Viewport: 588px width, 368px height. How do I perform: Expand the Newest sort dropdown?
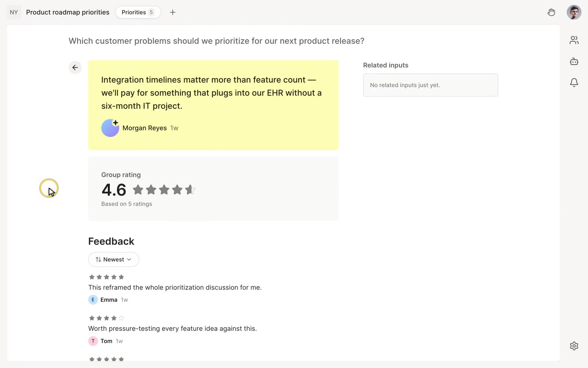(x=114, y=260)
